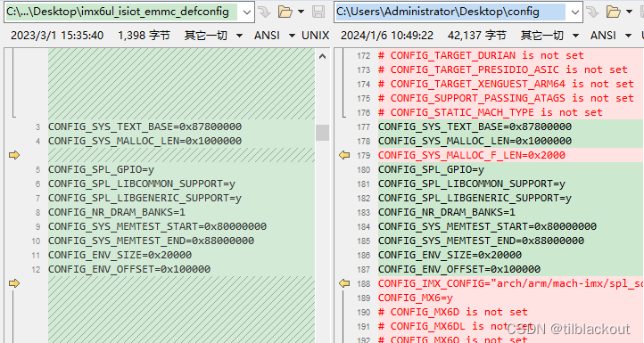Open dropdown next to left folder icon
The image size is (644, 343).
point(301,12)
